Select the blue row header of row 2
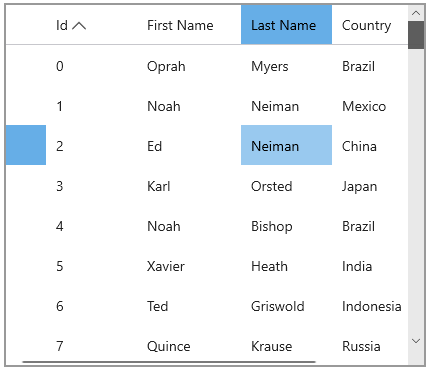 (x=26, y=145)
